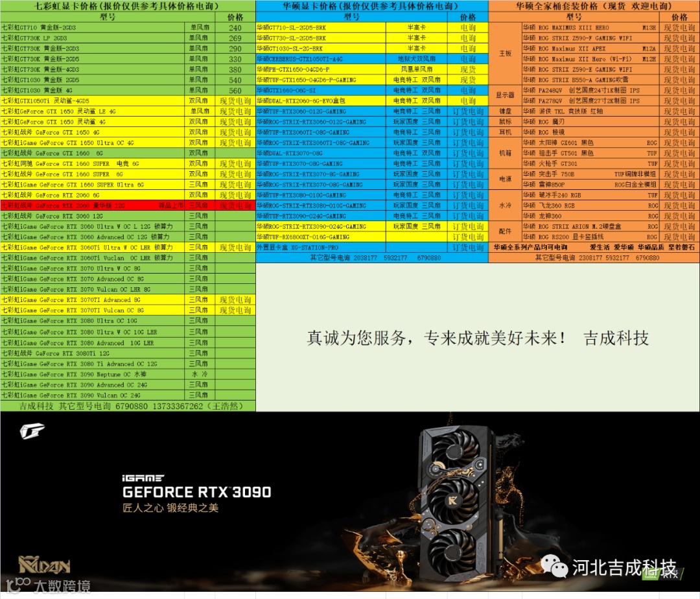700x599 pixels.
Task: Select 华硕 ROG STRIX B550-A GAMING吹雪 row
Action: tap(611, 80)
